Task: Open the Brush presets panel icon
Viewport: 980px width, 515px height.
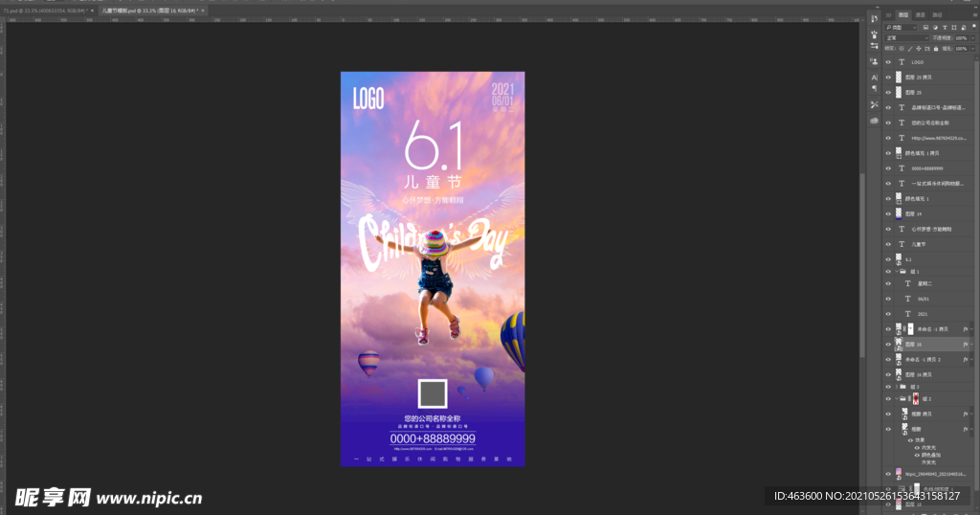Action: tap(875, 34)
